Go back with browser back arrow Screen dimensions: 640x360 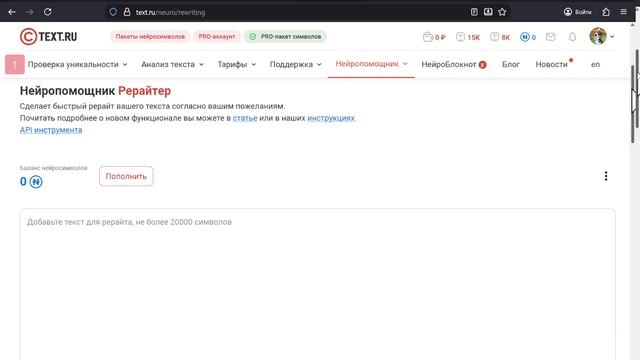pyautogui.click(x=12, y=12)
